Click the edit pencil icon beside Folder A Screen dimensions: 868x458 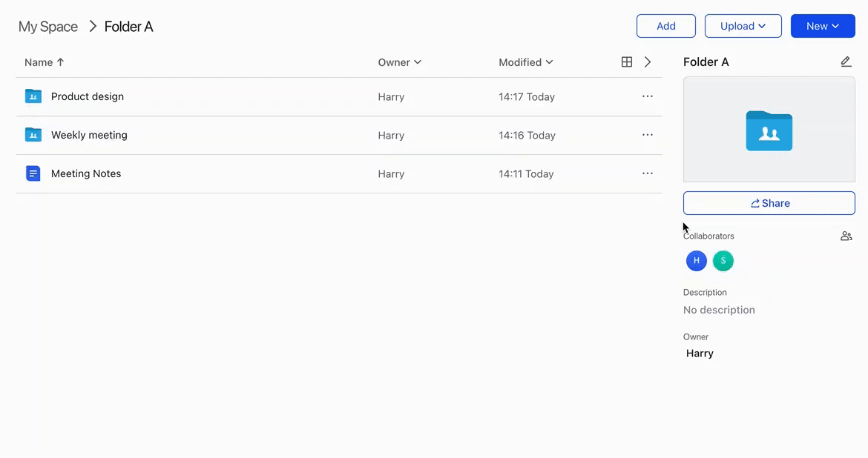click(846, 62)
